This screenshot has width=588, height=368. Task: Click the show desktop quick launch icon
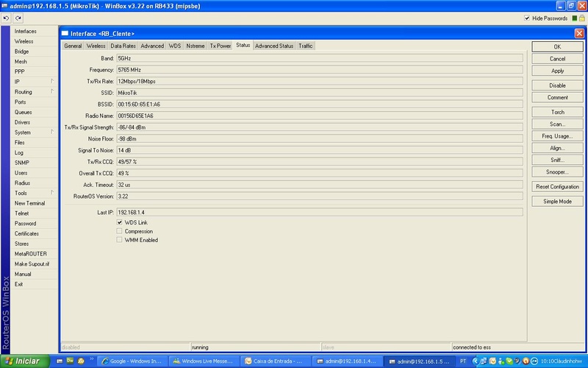pos(60,361)
